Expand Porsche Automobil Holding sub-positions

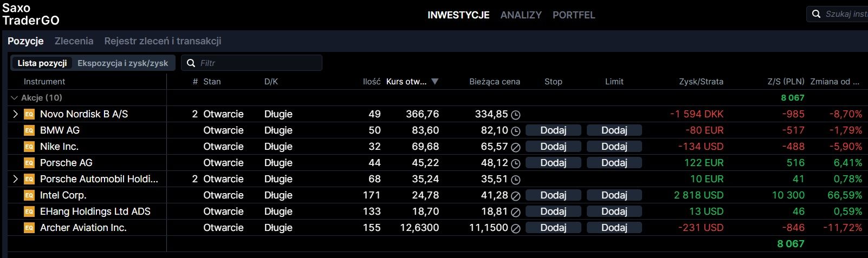pyautogui.click(x=15, y=179)
